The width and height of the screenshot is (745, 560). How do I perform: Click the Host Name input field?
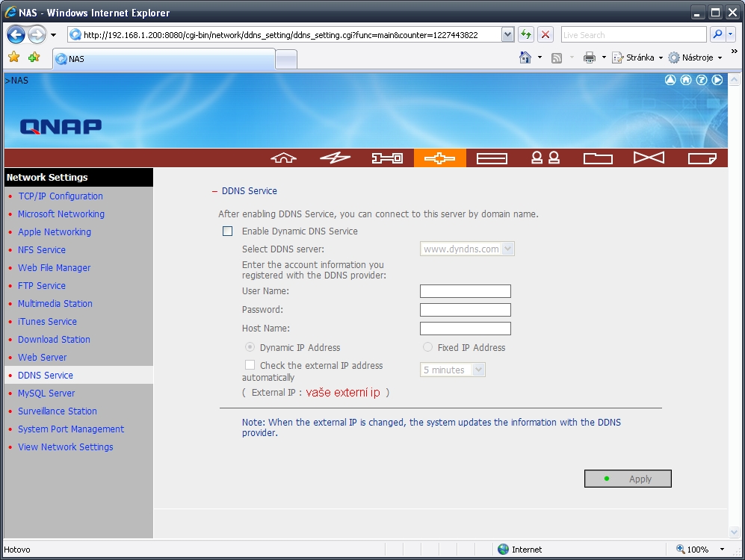pos(465,329)
